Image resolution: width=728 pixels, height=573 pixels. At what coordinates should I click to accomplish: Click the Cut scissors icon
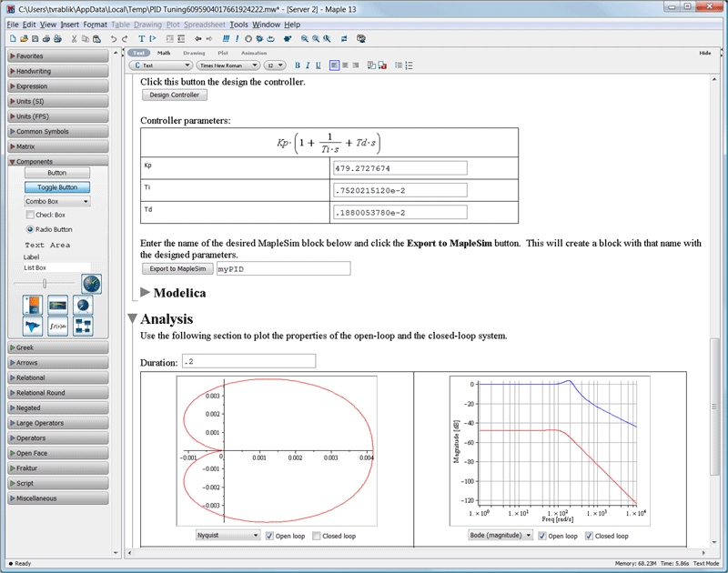coord(74,39)
